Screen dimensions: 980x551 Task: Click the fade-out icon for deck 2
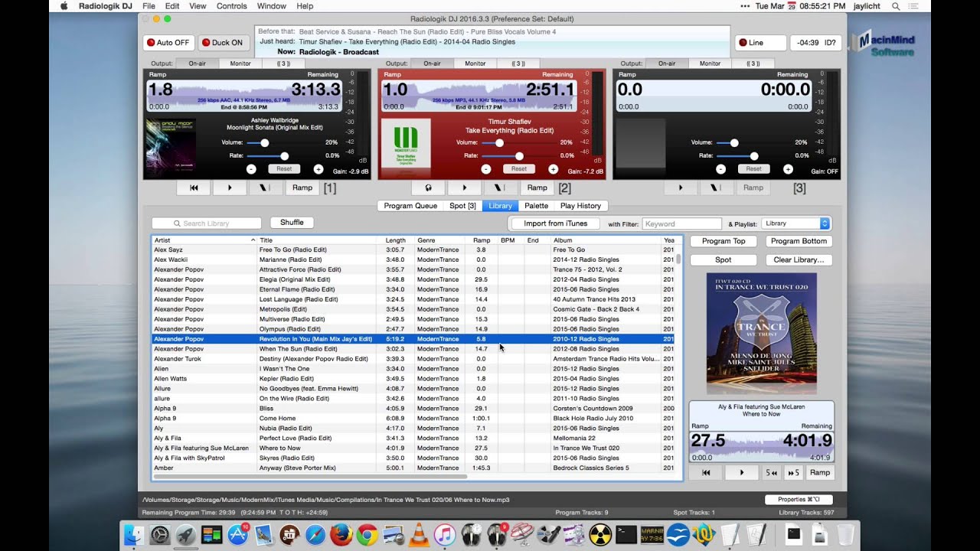tap(501, 187)
